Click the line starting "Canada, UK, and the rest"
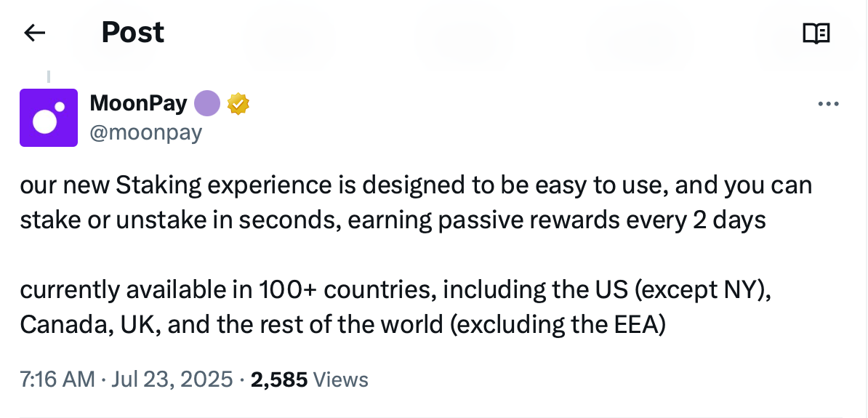 click(342, 324)
